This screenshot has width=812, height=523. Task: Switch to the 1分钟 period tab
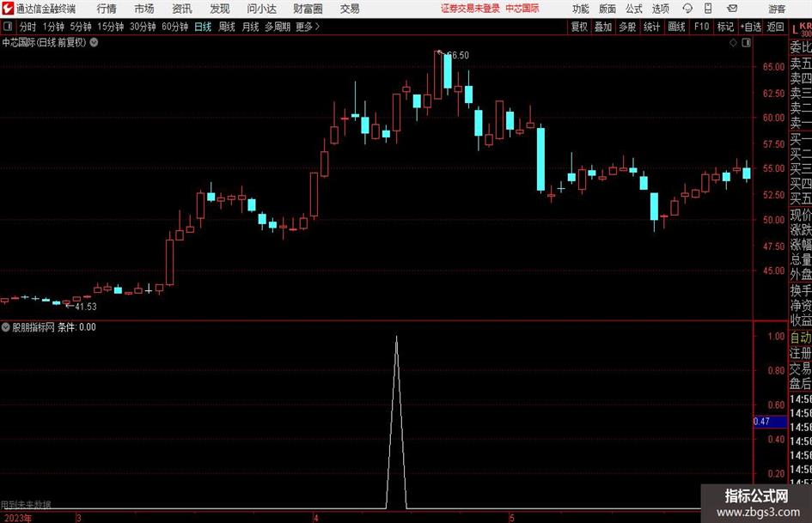(x=52, y=27)
